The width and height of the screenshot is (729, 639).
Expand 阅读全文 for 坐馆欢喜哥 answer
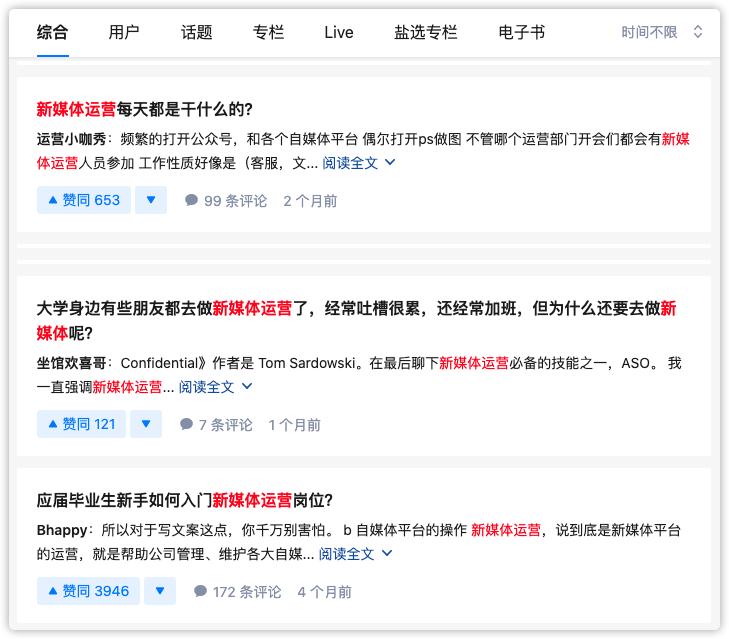pos(216,386)
